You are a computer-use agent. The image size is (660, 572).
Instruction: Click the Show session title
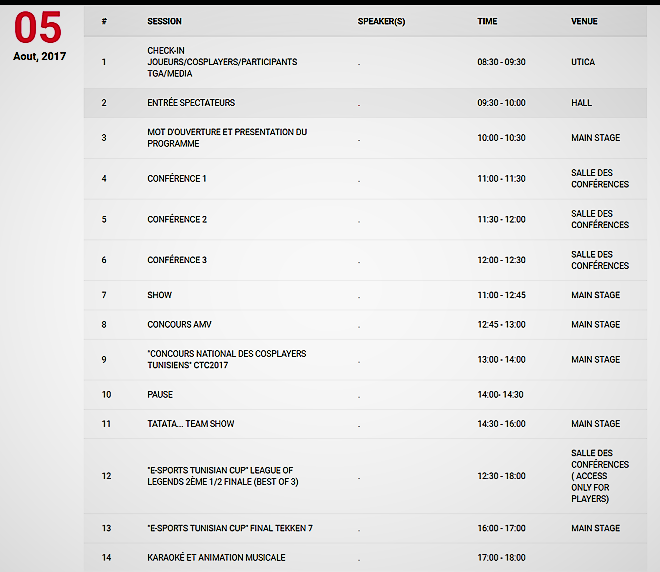coord(160,295)
